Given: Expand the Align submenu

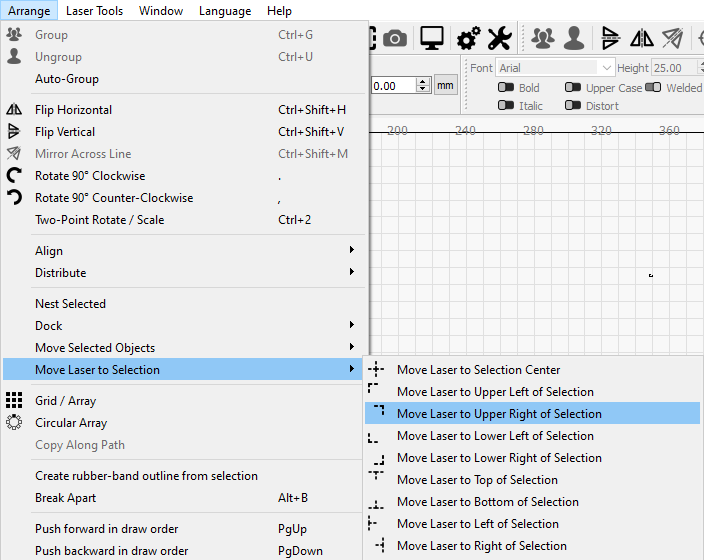Looking at the screenshot, I should pyautogui.click(x=192, y=251).
